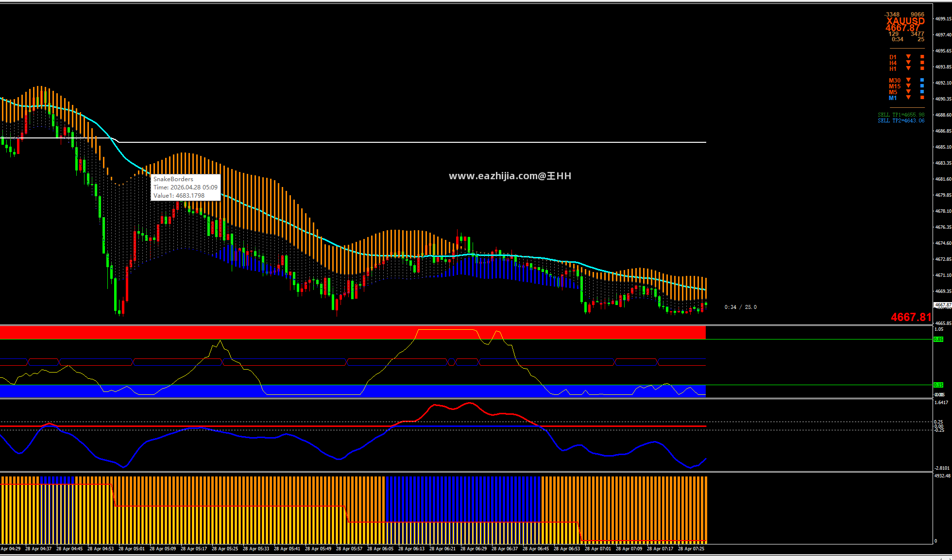
Task: Click the XAUUSD symbol name
Action: 905,21
